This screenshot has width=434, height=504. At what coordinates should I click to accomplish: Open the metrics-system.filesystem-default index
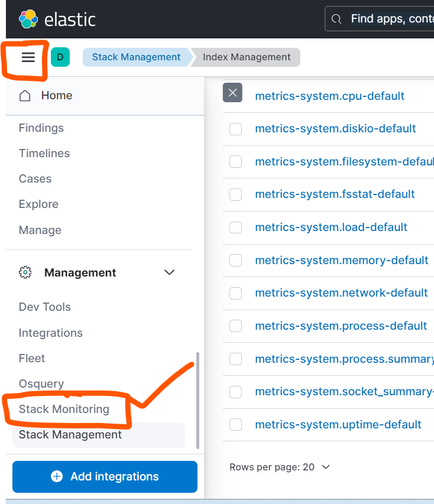344,162
